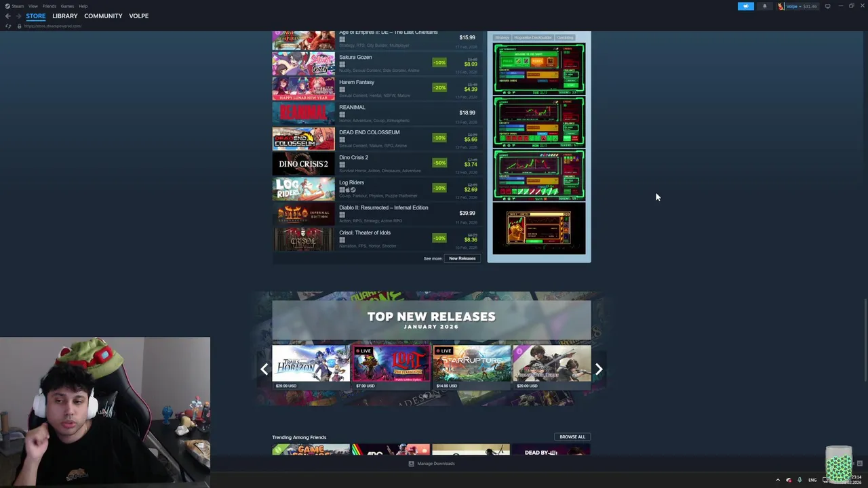Open the View menu
Viewport: 868px width, 488px height.
[33, 6]
